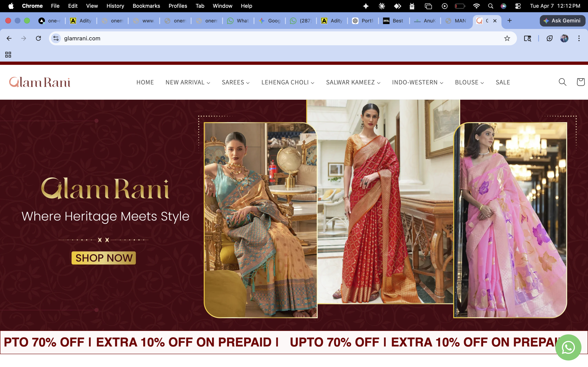Open the screen capture icon in address bar
588x367 pixels.
[x=527, y=38]
